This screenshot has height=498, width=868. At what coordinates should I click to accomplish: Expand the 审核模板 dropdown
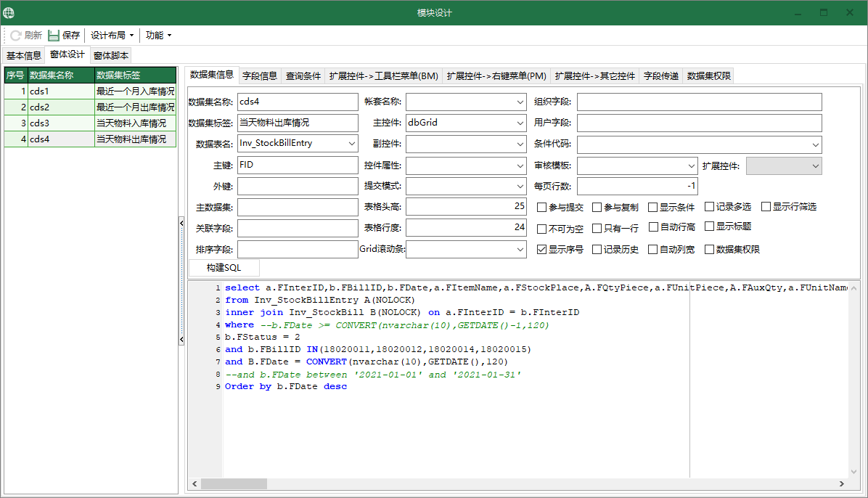[691, 166]
